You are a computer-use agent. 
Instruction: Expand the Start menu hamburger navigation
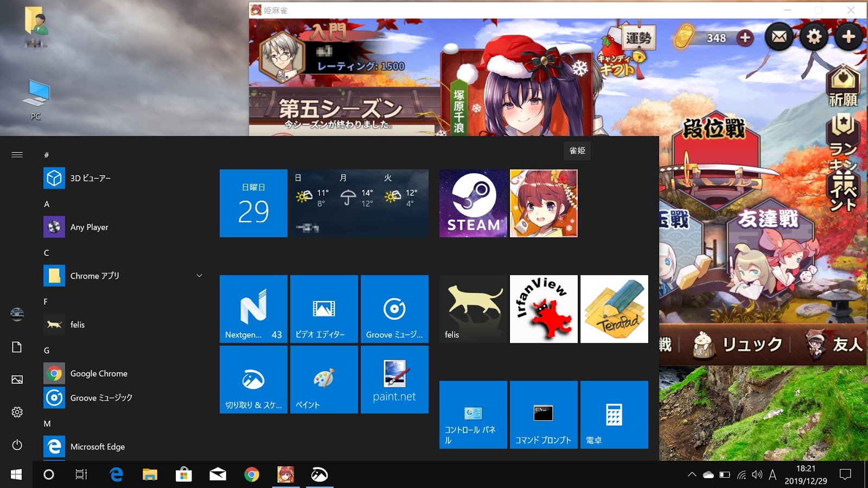click(x=17, y=155)
